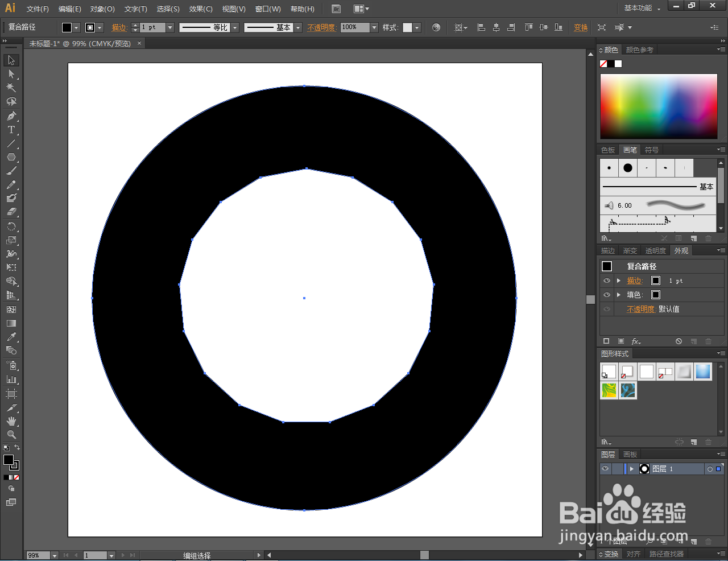Click the target circle of 图层 1
This screenshot has width=728, height=561.
(x=710, y=469)
